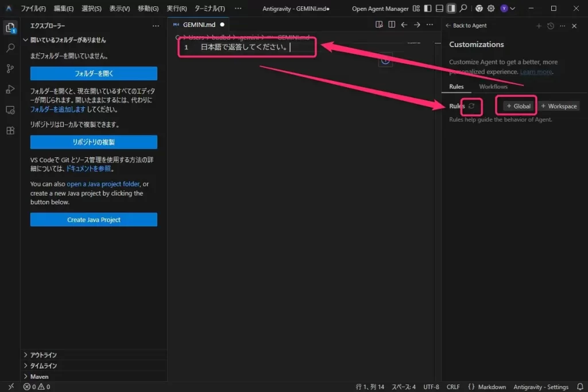Screen dimensions: 588x392
Task: Open the settings gear in title bar
Action: 491,8
